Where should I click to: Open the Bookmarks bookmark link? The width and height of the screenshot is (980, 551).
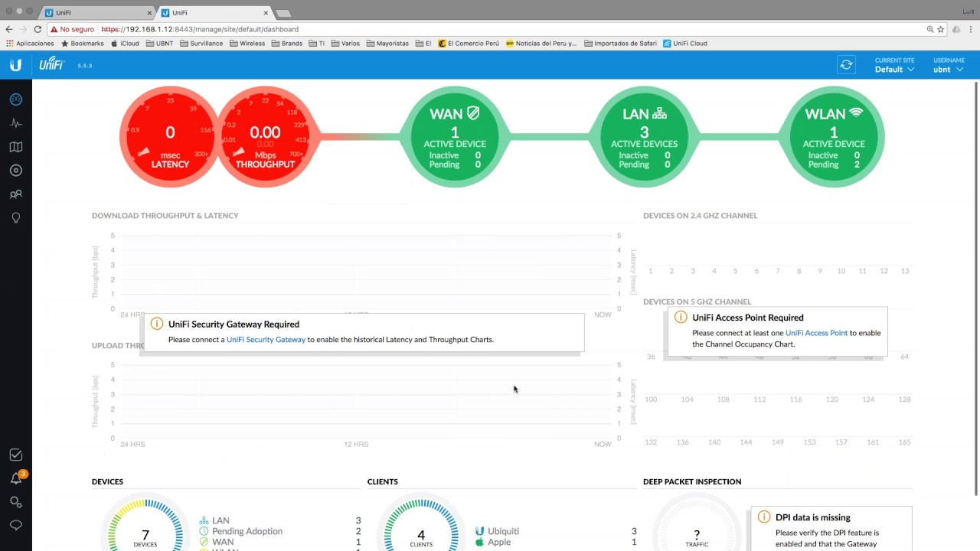click(x=82, y=44)
